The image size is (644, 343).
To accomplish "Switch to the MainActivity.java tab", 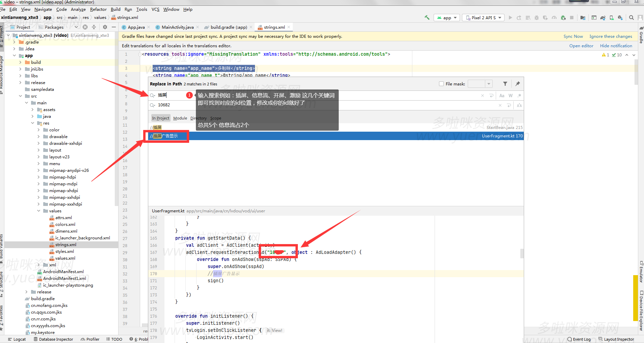I will [x=177, y=27].
